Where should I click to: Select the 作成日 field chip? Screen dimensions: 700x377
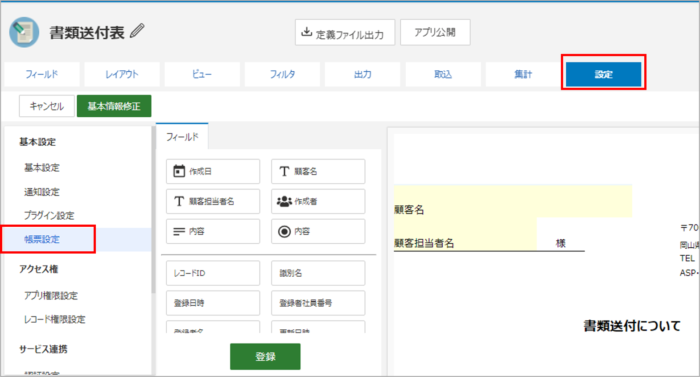tap(213, 171)
